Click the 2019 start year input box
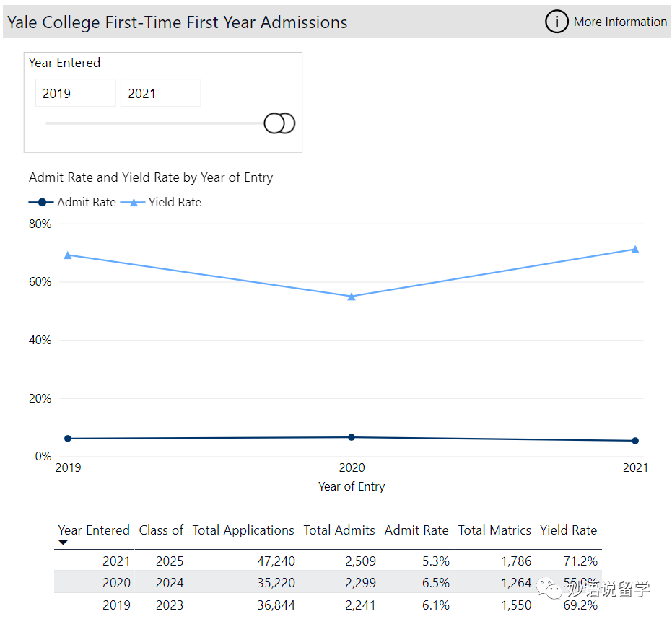Screen dimensions: 672x619 point(75,93)
